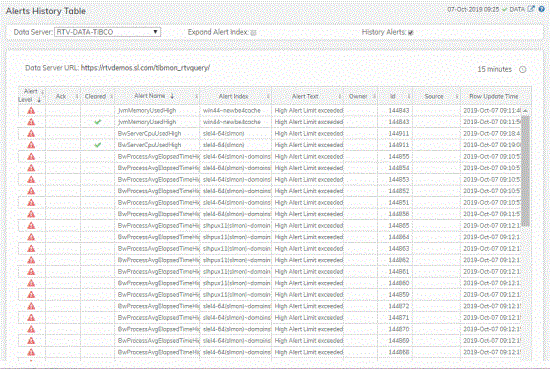Viewport: 550px width, 369px height.
Task: Open the Ack column menu handle
Action: pyautogui.click(x=77, y=96)
